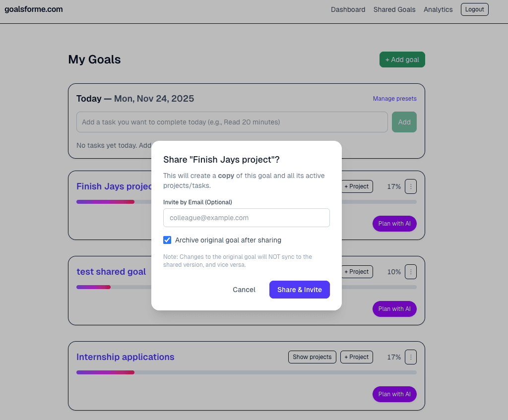The width and height of the screenshot is (508, 420).
Task: Click the + Add goal button
Action: 402,59
